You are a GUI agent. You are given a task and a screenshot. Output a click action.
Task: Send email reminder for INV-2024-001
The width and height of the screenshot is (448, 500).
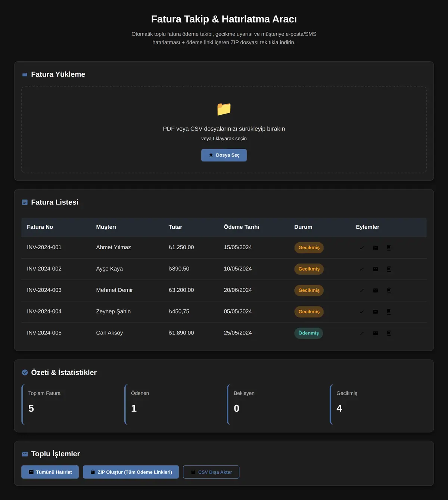click(376, 248)
